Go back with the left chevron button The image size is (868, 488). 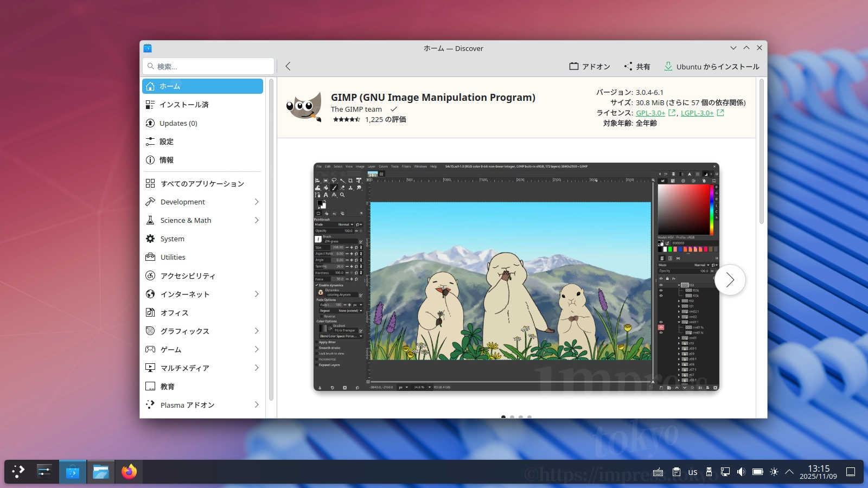click(x=288, y=66)
